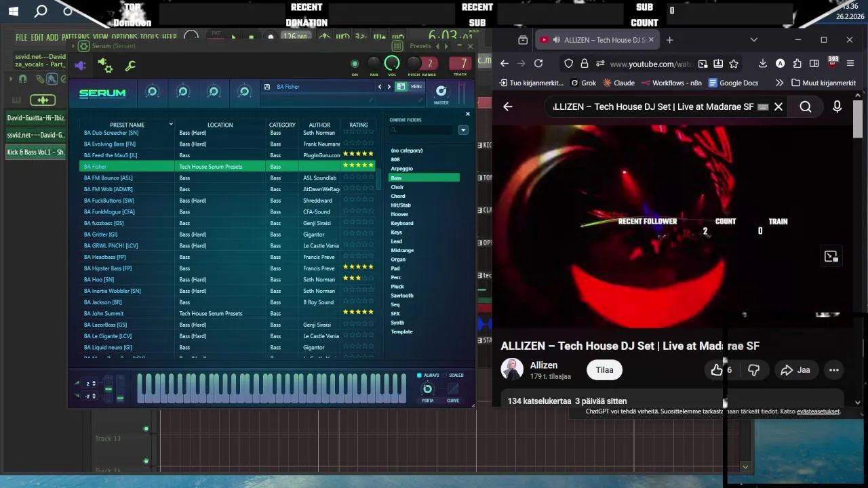This screenshot has width=868, height=488.
Task: Switch to the ALLIZEN YouTube tab
Action: [597, 40]
